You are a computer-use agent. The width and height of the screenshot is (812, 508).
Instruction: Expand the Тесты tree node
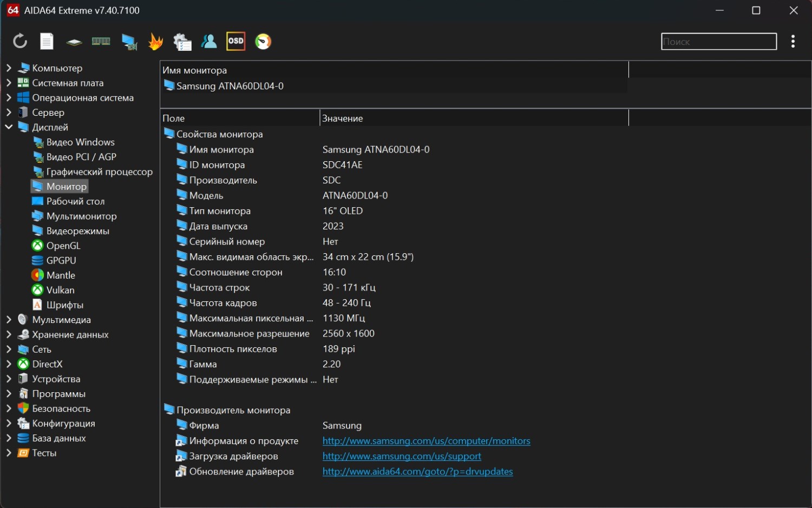[x=9, y=453]
